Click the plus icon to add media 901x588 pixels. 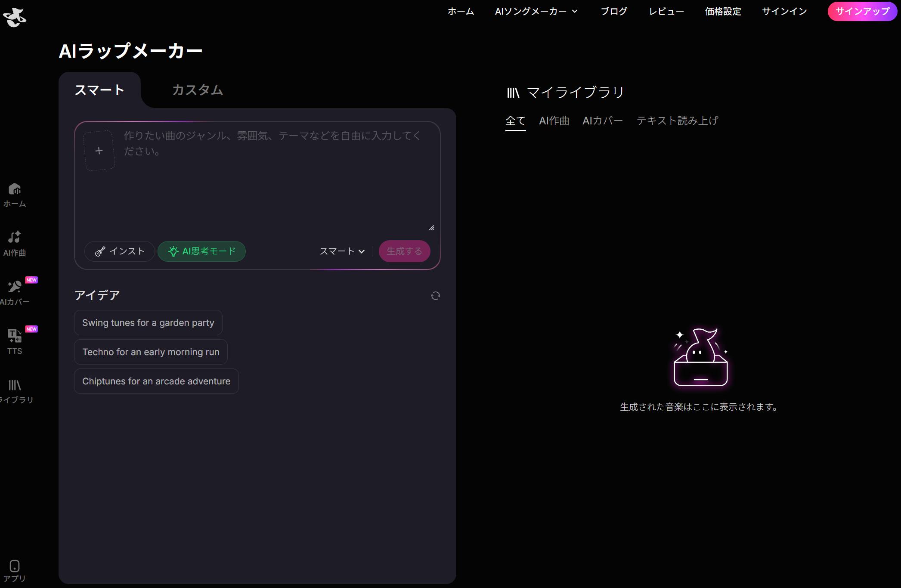pos(99,150)
